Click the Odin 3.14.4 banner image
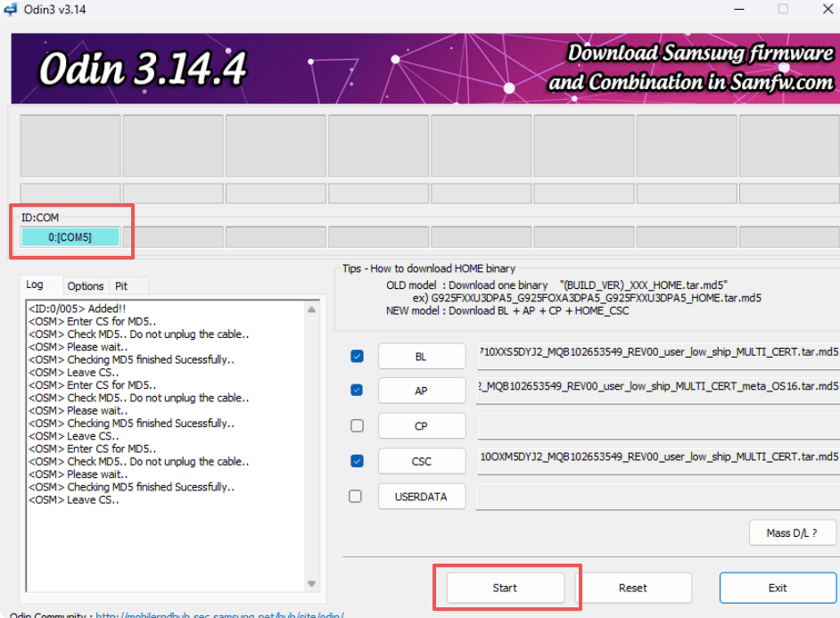840x618 pixels. (x=425, y=69)
